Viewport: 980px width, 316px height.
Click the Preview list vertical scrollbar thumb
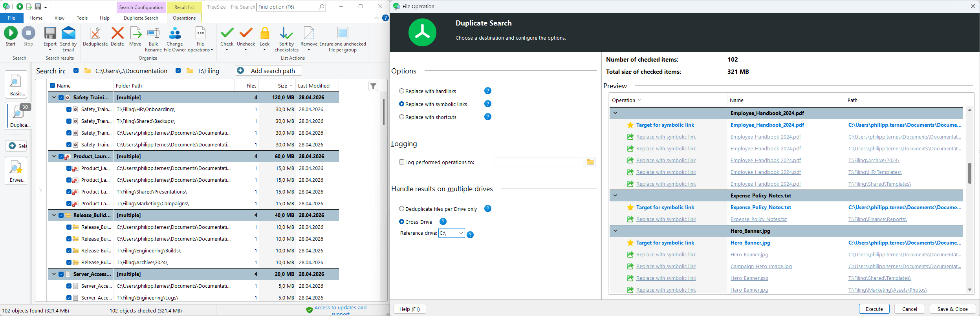coord(969,173)
